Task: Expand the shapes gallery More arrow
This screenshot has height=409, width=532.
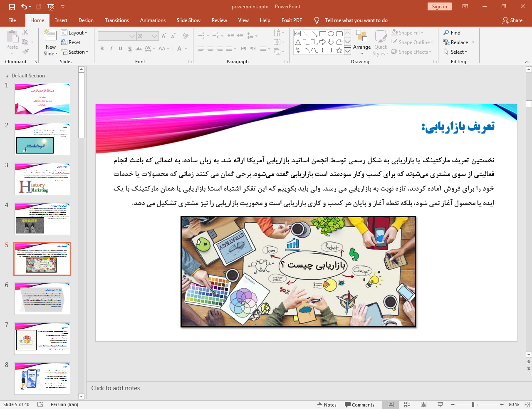Action: click(x=347, y=50)
